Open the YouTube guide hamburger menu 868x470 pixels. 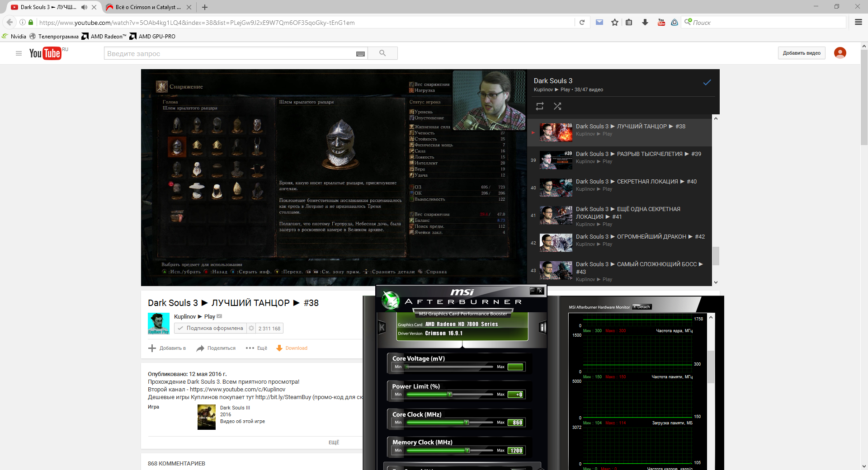click(19, 53)
